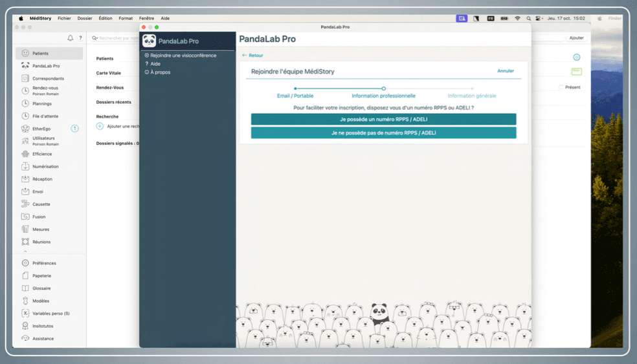637x364 pixels.
Task: Collapse the sidebar section chevron above Préférences
Action: pyautogui.click(x=25, y=252)
